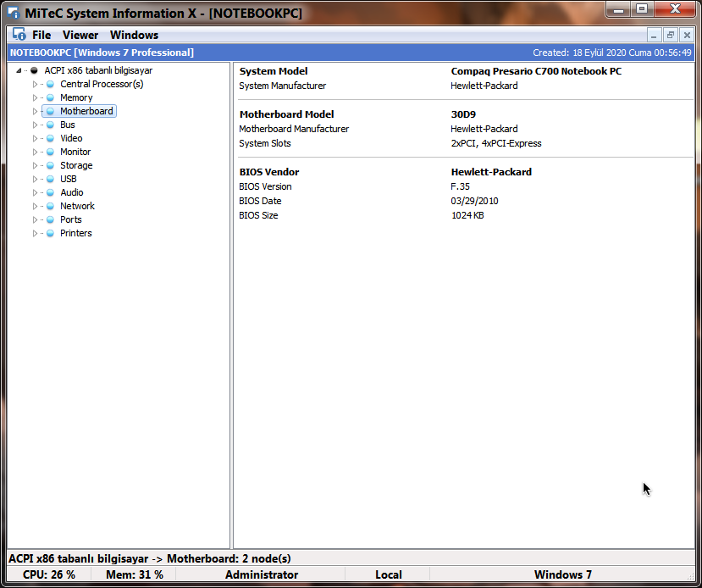
Task: Select the Motherboard tree item label
Action: click(86, 111)
